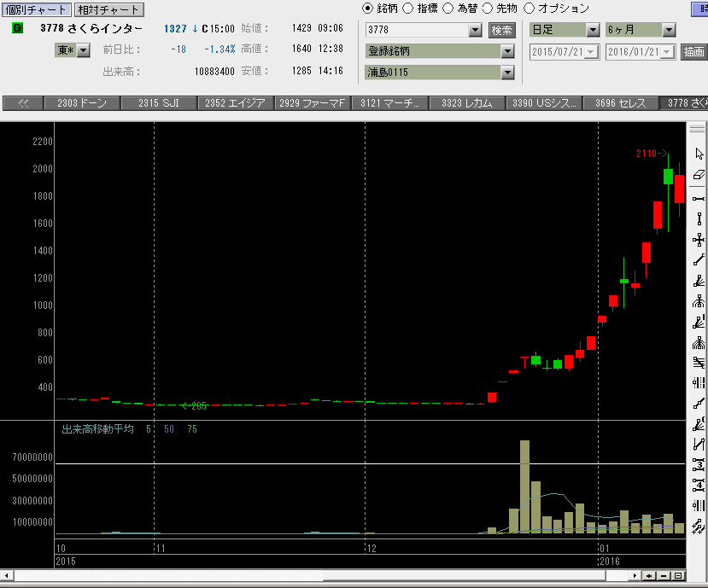Pick the fan lines tool
Image resolution: width=708 pixels, height=588 pixels.
(x=699, y=281)
